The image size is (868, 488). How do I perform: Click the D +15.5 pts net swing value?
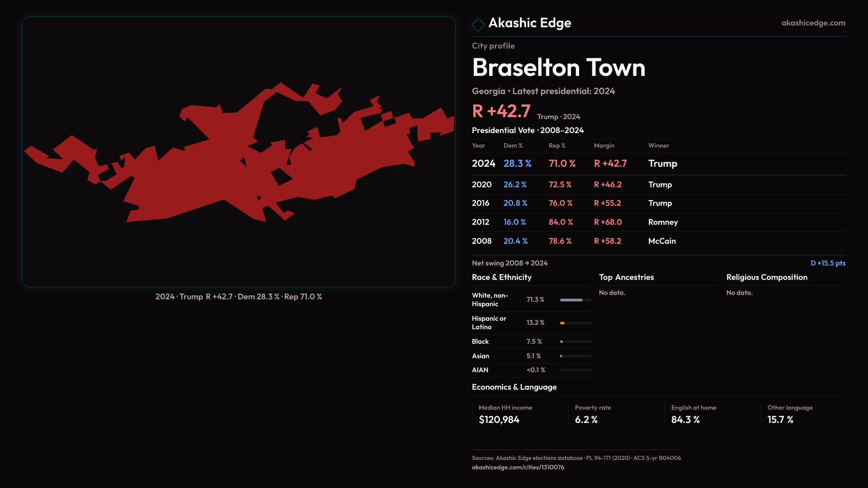(x=827, y=263)
